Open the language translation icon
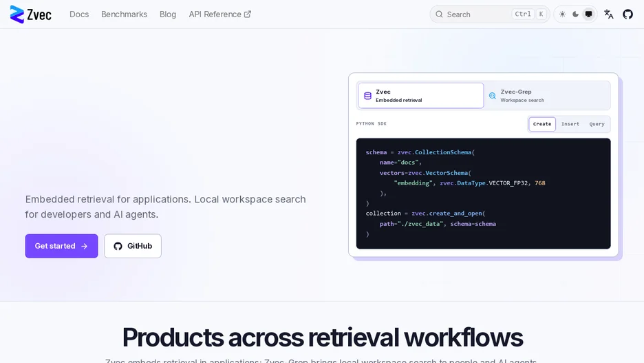 pyautogui.click(x=609, y=14)
